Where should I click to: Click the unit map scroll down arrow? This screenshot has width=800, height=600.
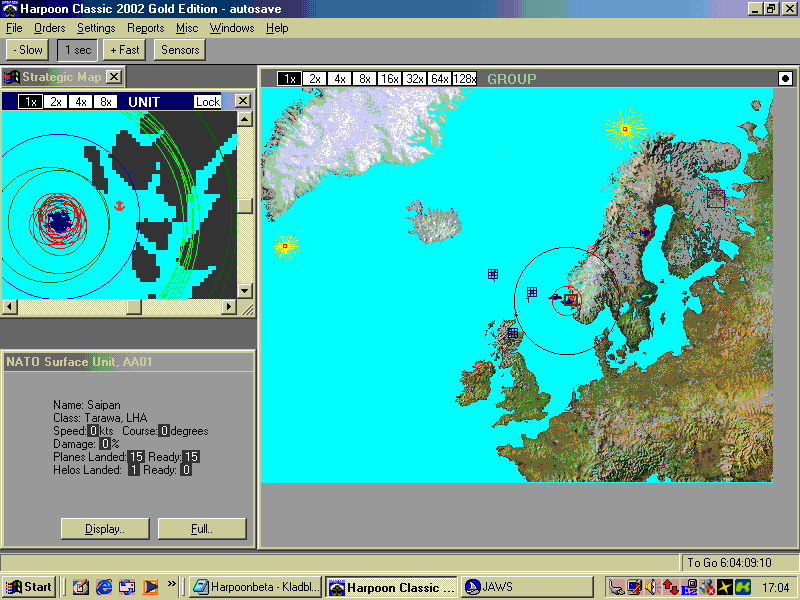point(245,291)
